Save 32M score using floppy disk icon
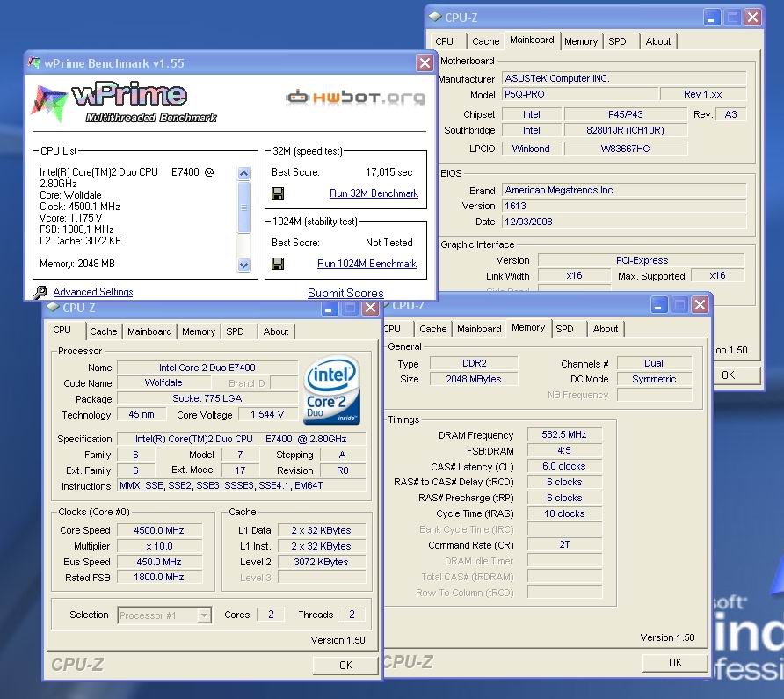The width and height of the screenshot is (784, 699). point(278,193)
